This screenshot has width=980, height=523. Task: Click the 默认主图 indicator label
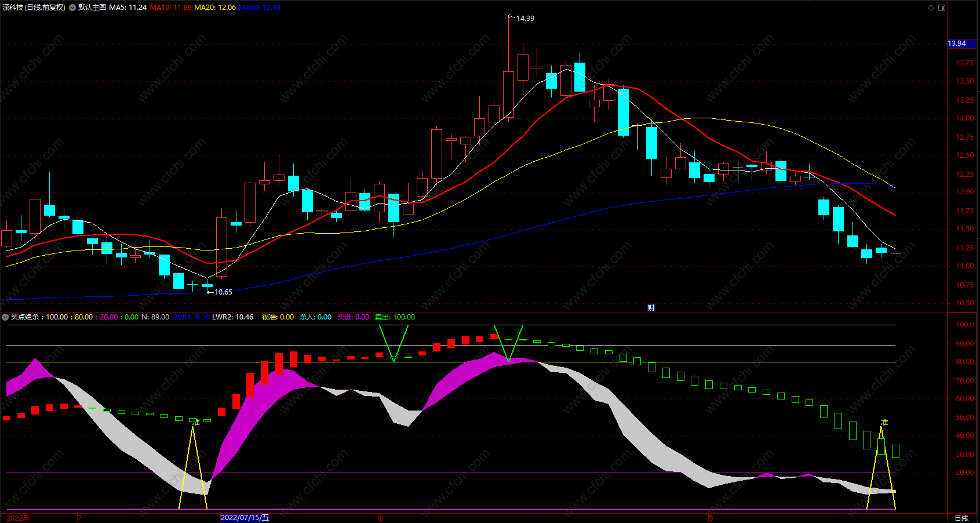(92, 8)
